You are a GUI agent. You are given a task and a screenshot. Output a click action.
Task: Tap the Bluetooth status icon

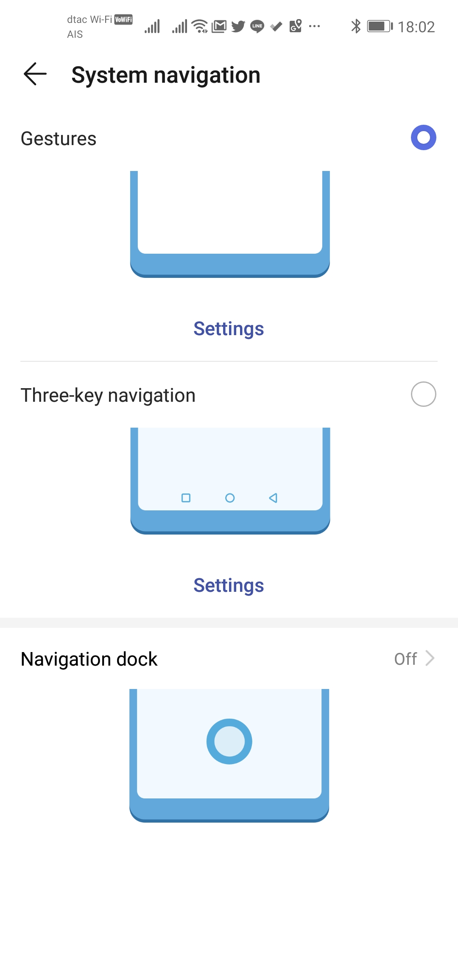point(356,26)
